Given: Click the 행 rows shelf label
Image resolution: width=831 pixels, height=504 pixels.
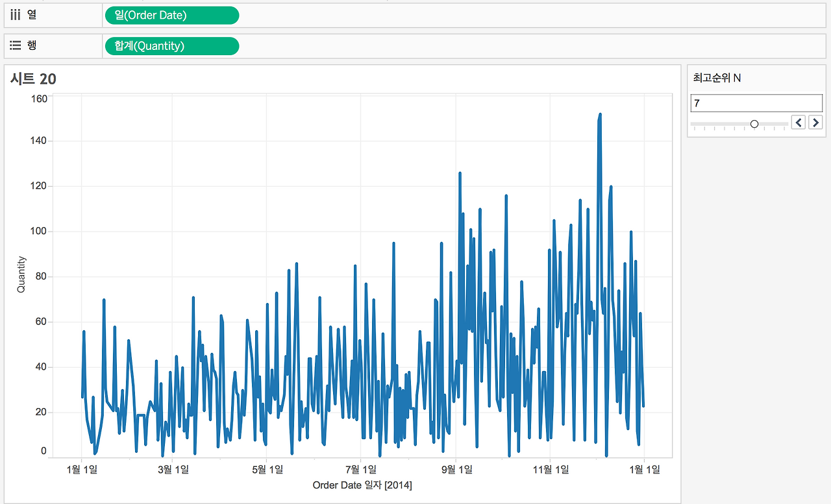Looking at the screenshot, I should [x=32, y=45].
